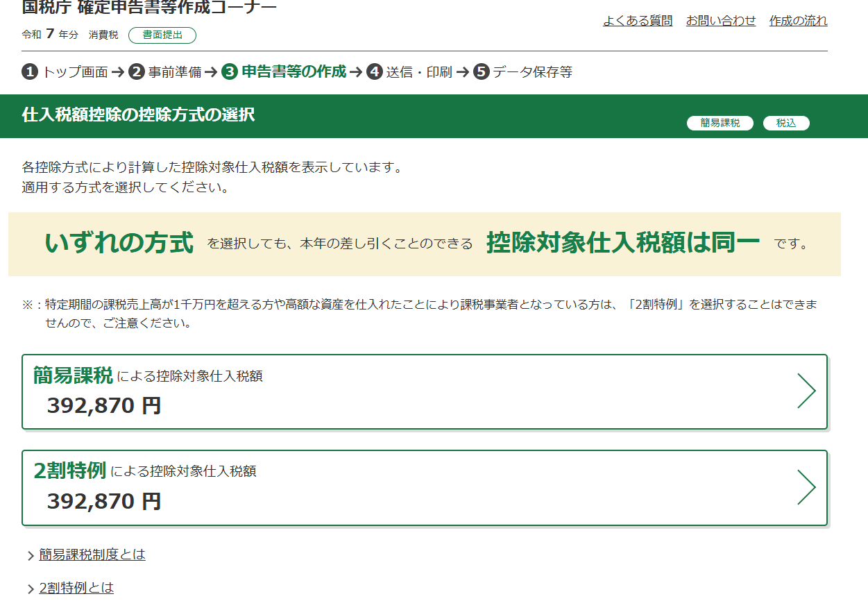
Task: Click the 簡易課税制度とは help link text
Action: [x=92, y=554]
